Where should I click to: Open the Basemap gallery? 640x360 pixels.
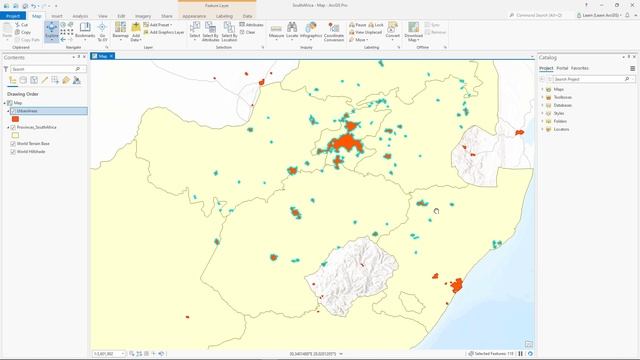pyautogui.click(x=120, y=31)
